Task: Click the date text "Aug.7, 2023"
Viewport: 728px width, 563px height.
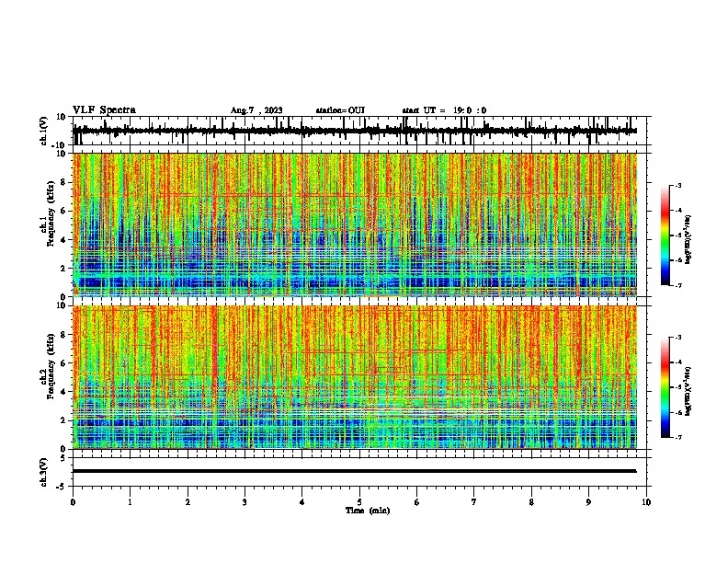Action: click(256, 110)
